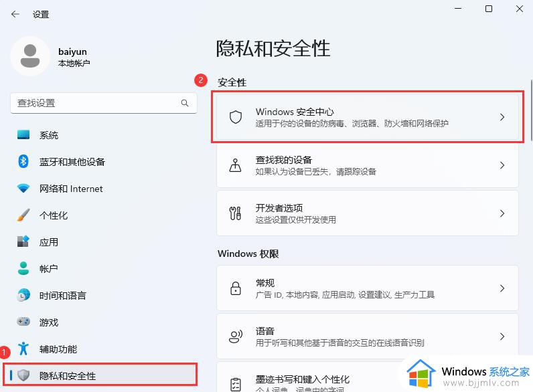533x392 pixels.
Task: Open 常规 permissions card
Action: (x=368, y=288)
